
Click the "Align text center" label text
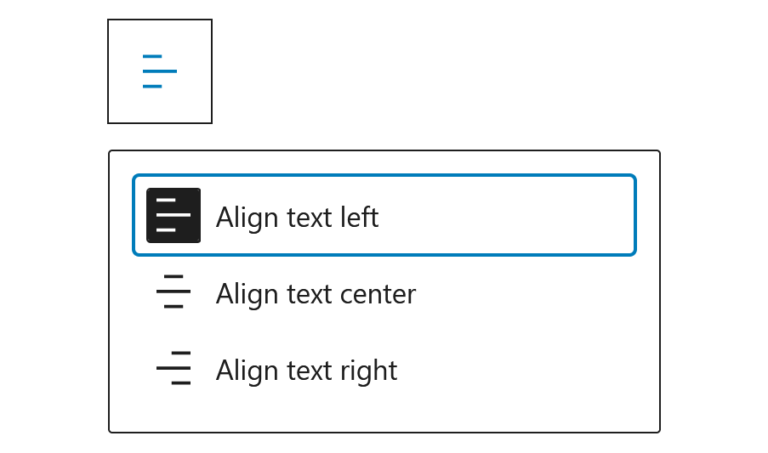pos(316,294)
